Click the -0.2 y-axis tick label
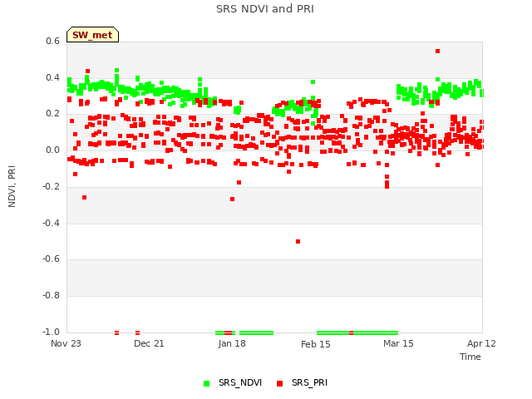Screen dimensions: 532x399 pos(51,186)
